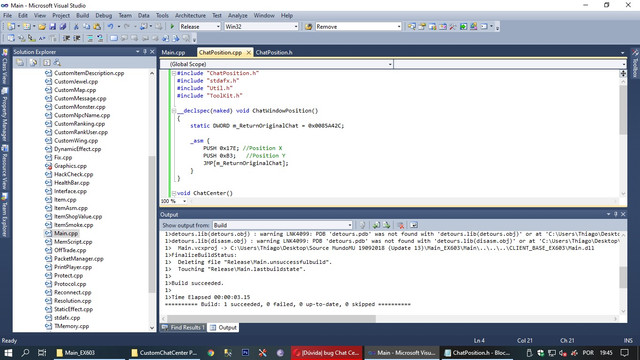Image resolution: width=640 pixels, height=360 pixels.
Task: Open the Architecture menu
Action: click(x=190, y=16)
